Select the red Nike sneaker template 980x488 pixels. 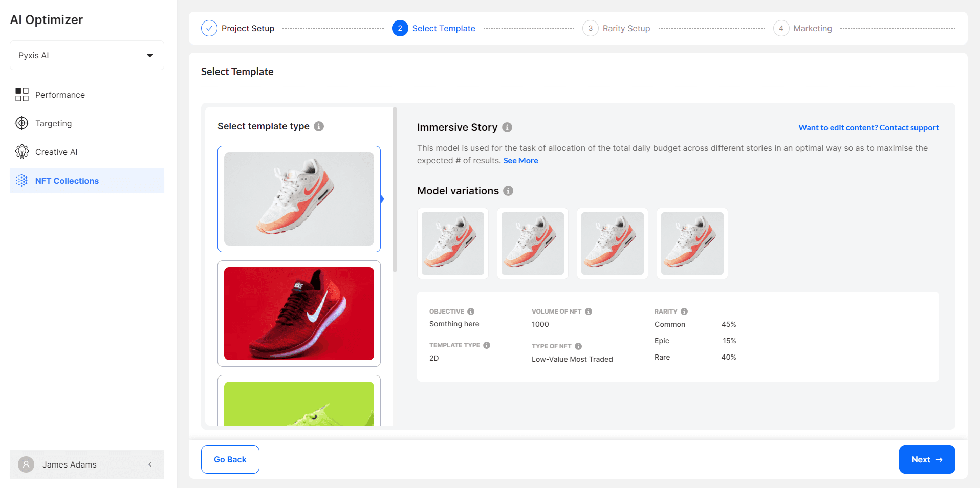(299, 314)
